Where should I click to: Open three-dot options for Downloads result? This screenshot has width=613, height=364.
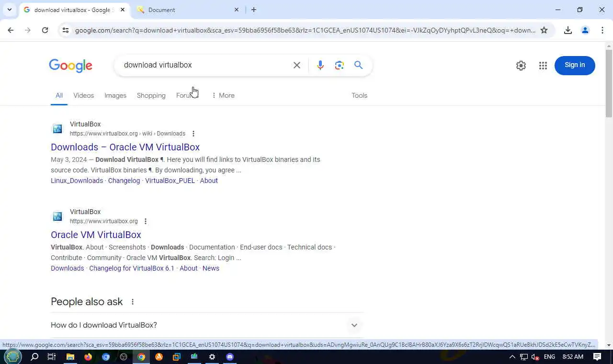[x=193, y=134]
